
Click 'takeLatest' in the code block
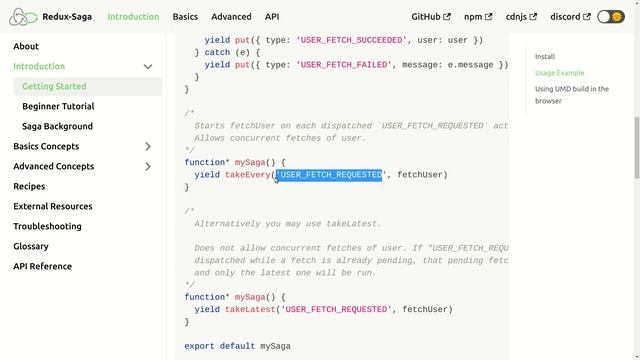point(250,309)
